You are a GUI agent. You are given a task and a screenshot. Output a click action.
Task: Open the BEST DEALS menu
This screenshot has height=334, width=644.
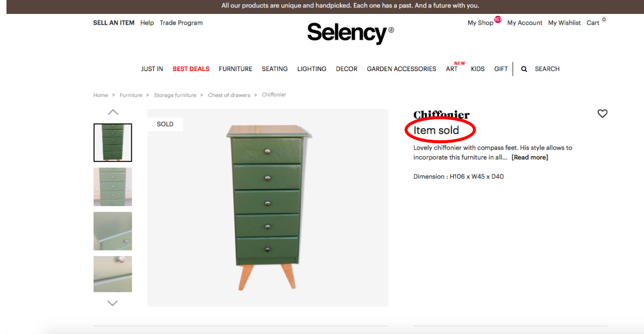tap(191, 69)
